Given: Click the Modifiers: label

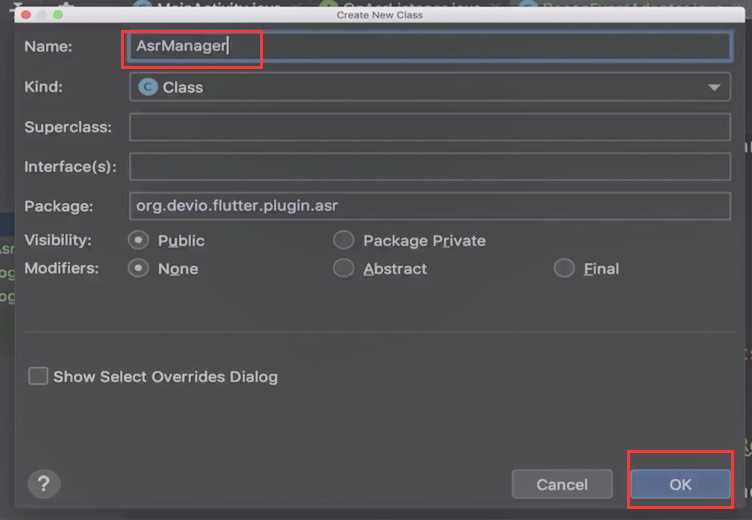Looking at the screenshot, I should point(61,268).
